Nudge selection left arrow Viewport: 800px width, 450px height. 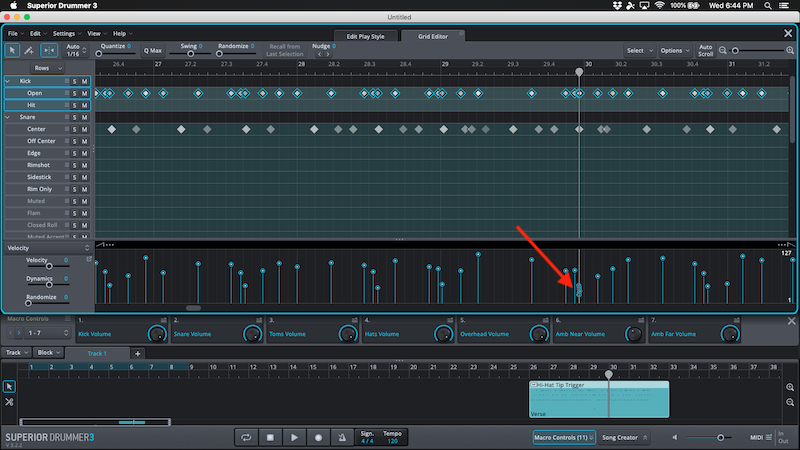320,54
